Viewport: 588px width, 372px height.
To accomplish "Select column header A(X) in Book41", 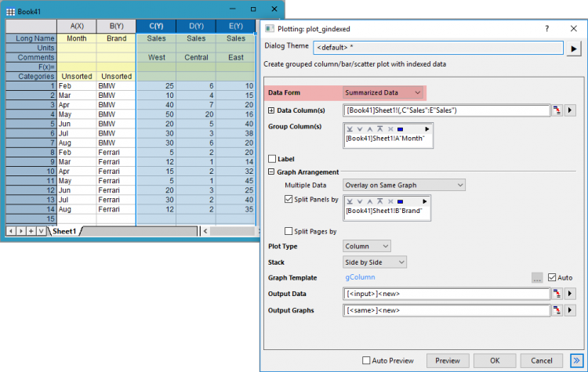I will pyautogui.click(x=77, y=26).
